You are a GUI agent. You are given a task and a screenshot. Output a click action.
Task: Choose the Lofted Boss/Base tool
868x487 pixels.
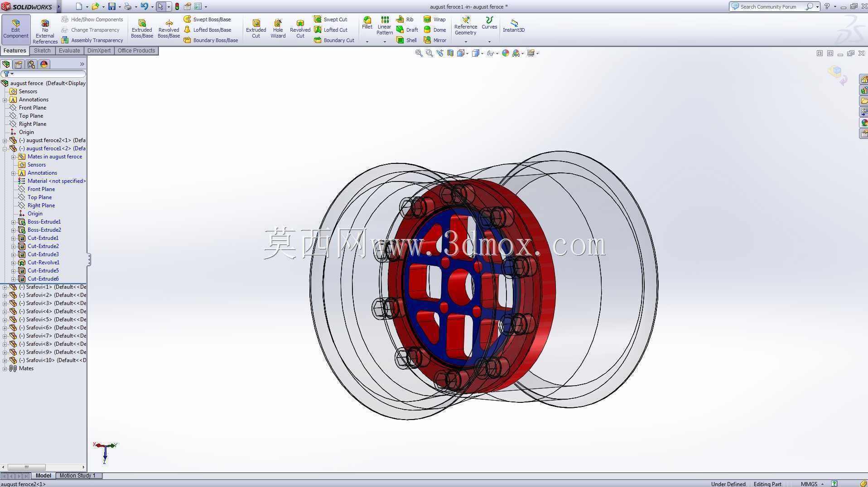(x=207, y=30)
